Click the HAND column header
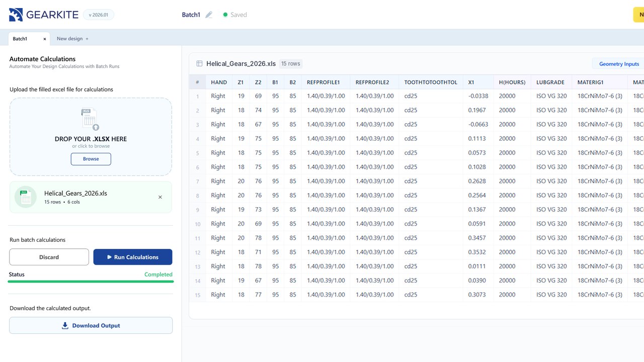644x362 pixels. (219, 82)
